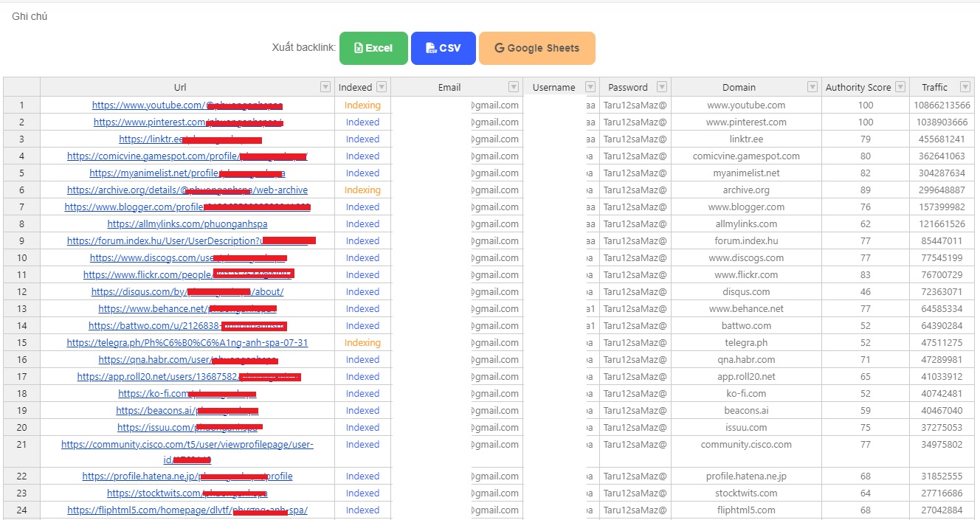Select the disqus.com domain cell
The image size is (980, 520).
pos(746,292)
